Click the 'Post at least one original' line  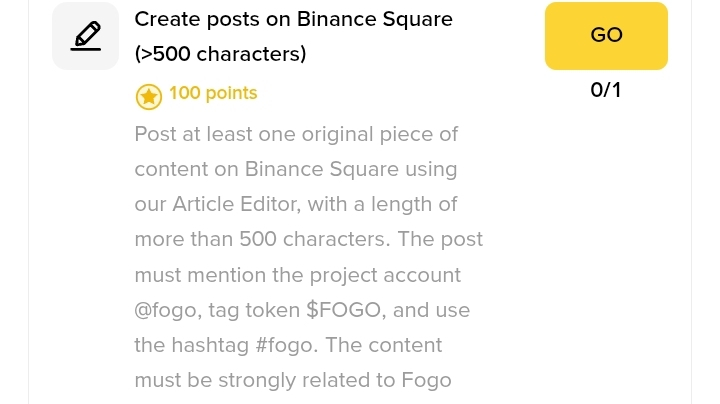click(x=282, y=134)
